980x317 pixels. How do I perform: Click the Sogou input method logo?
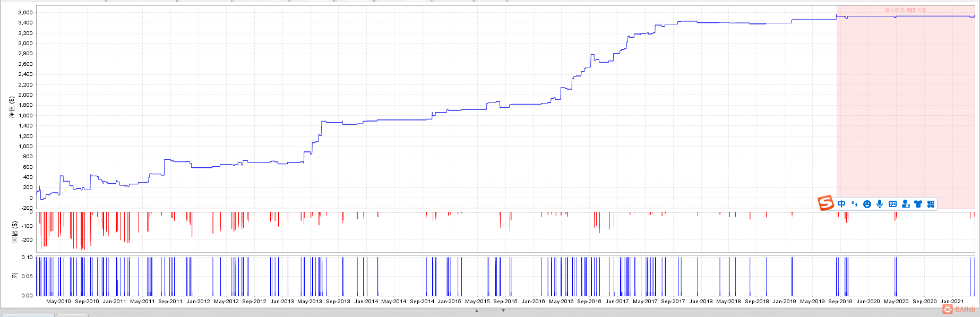coord(826,203)
